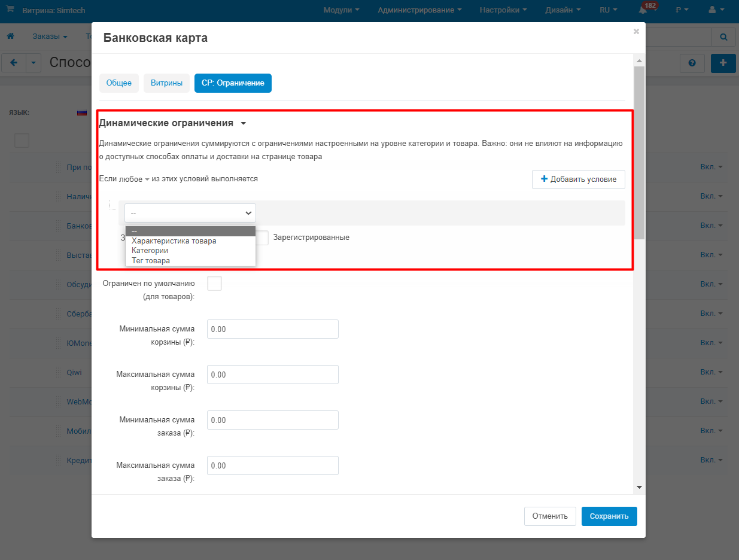Click the scrollbar down arrow in dialog

639,488
